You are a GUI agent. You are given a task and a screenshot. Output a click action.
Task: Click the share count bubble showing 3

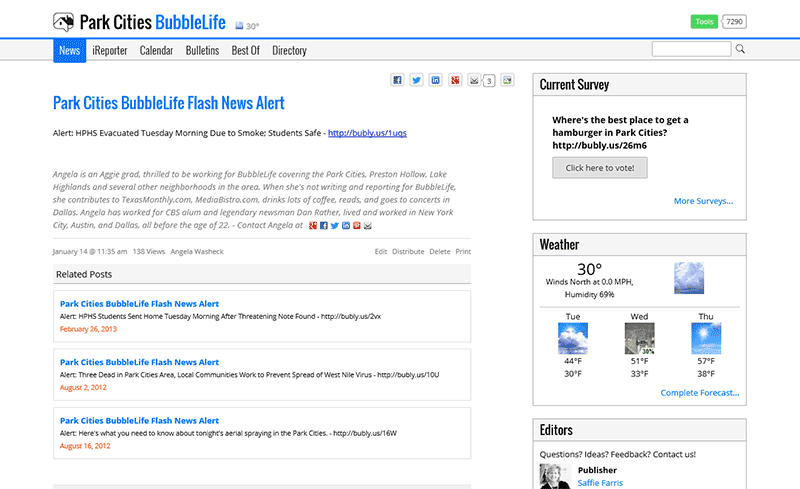pos(489,81)
